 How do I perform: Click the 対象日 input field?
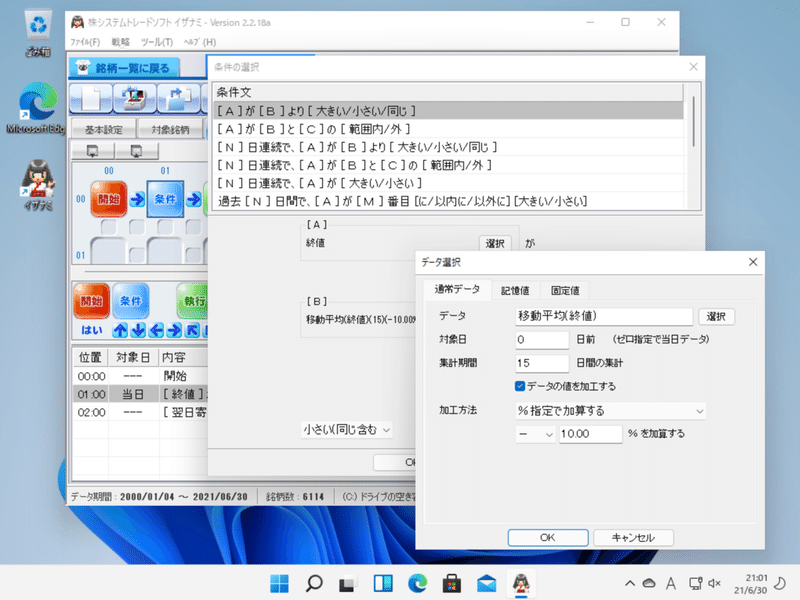point(542,340)
